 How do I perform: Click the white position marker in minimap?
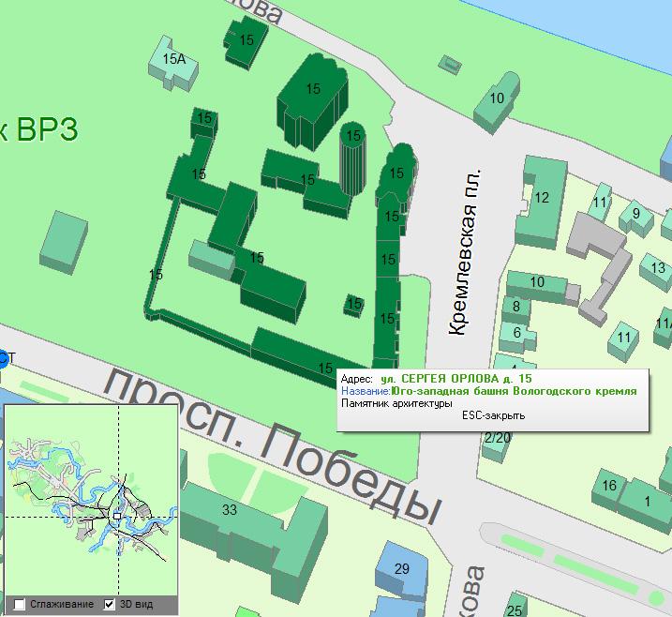point(116,515)
